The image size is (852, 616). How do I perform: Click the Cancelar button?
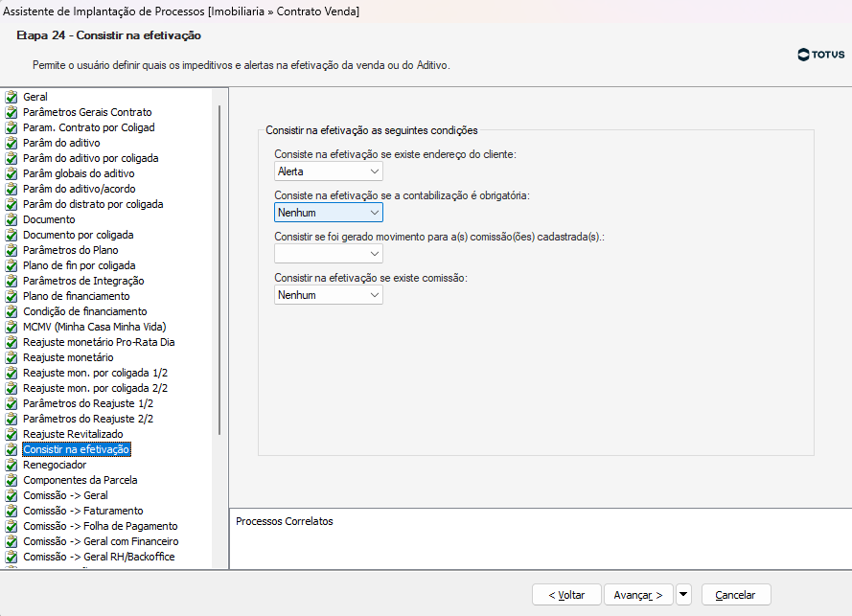click(736, 595)
